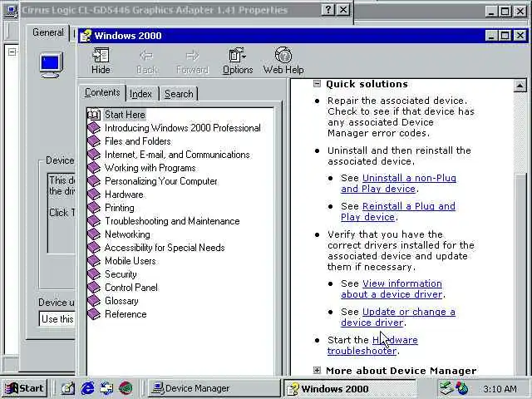The image size is (532, 399).
Task: Click scroll up arrow in help pane
Action: coord(520,86)
